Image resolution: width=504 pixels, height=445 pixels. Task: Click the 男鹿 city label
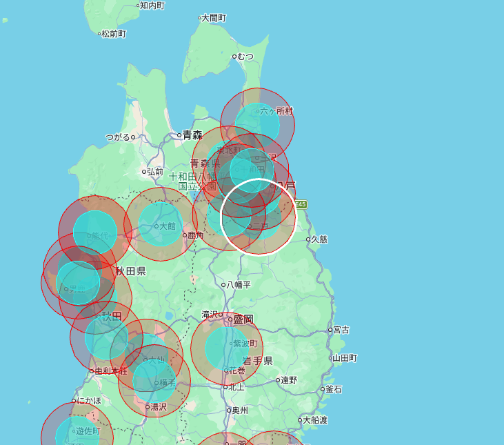pos(77,289)
